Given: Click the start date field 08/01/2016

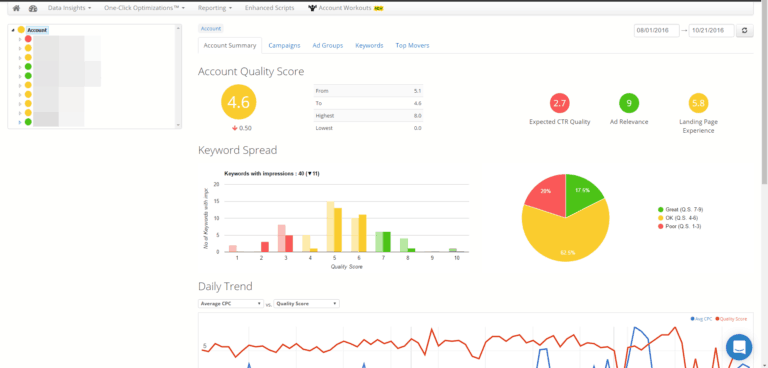Looking at the screenshot, I should pyautogui.click(x=656, y=30).
